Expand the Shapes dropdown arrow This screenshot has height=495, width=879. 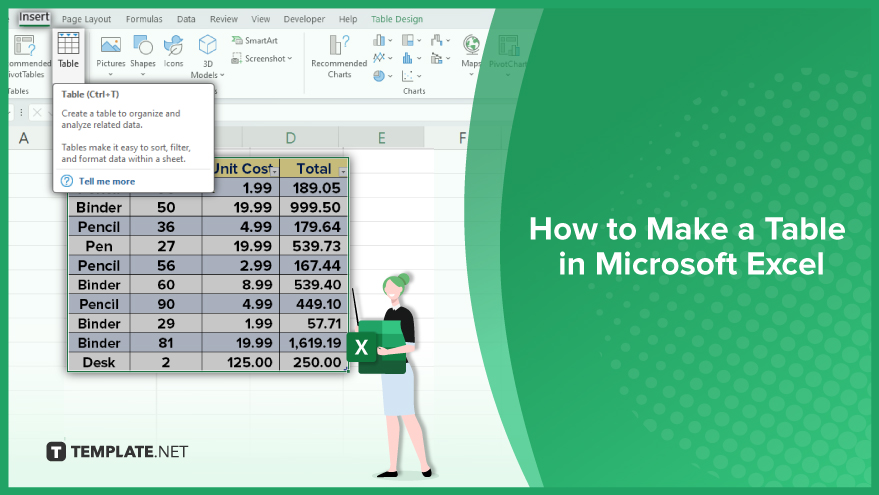[x=143, y=75]
